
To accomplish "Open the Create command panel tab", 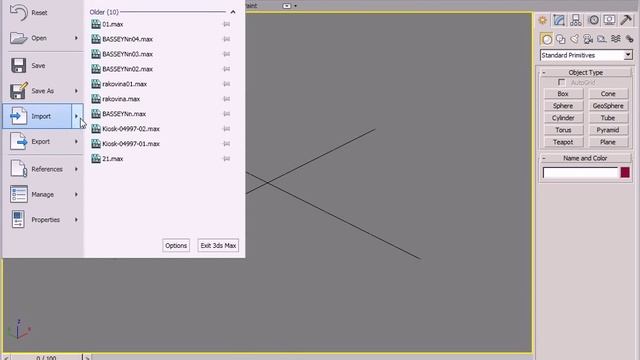I will (543, 20).
